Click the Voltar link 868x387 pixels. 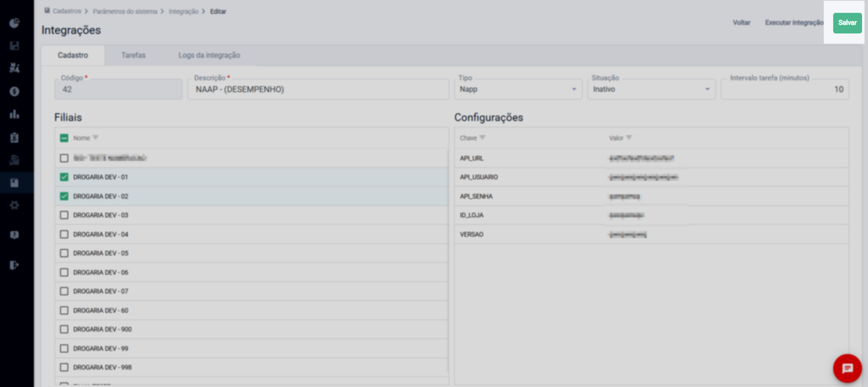[741, 23]
